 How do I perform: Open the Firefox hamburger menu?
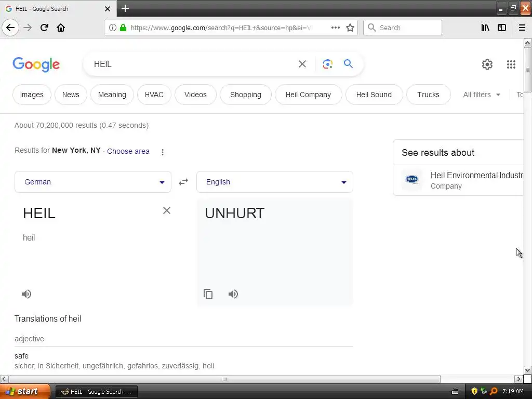tap(522, 28)
